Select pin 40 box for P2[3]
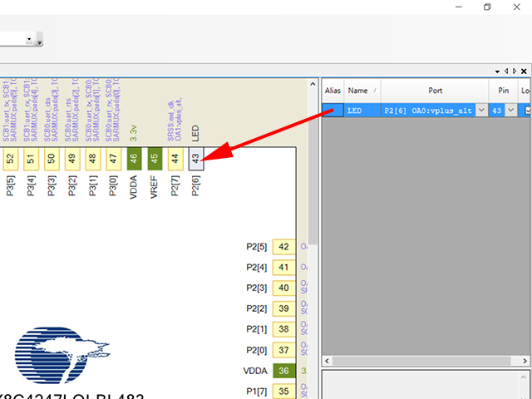Viewport: 532px width, 399px height. click(284, 288)
